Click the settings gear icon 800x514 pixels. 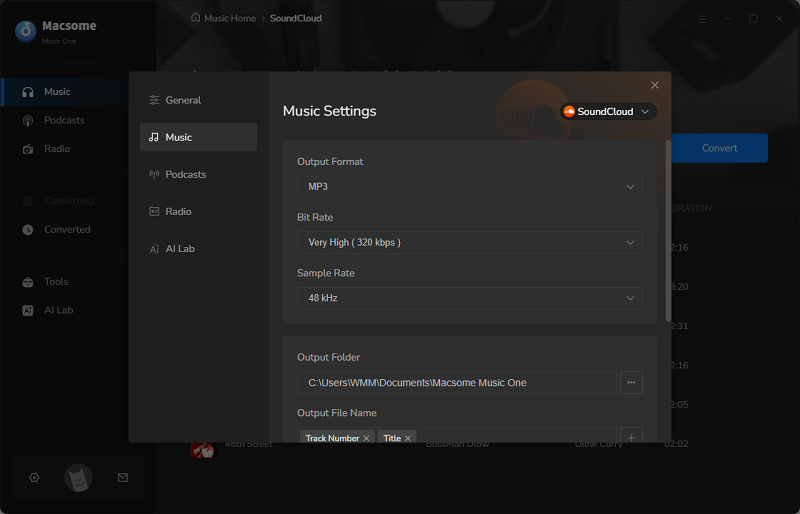(x=34, y=478)
